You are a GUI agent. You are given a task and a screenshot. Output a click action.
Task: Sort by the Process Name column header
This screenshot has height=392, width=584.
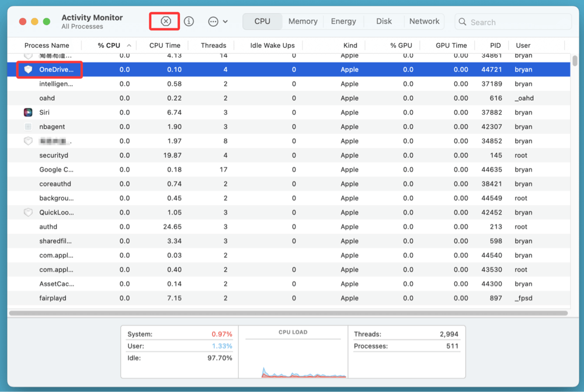click(47, 45)
